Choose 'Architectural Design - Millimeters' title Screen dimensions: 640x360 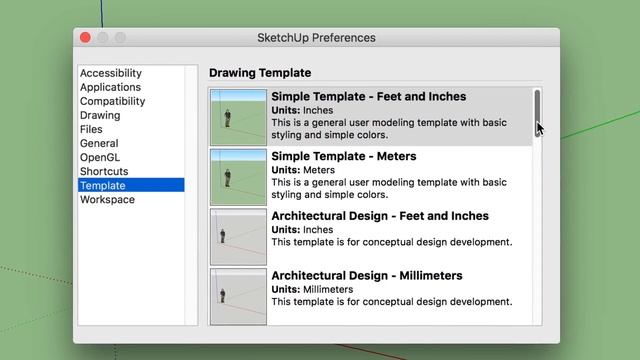(x=367, y=276)
